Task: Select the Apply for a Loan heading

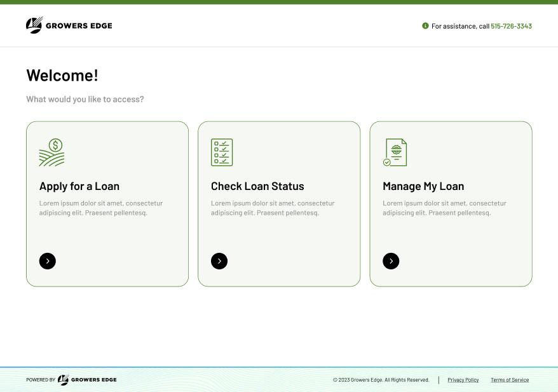Action: click(x=79, y=186)
